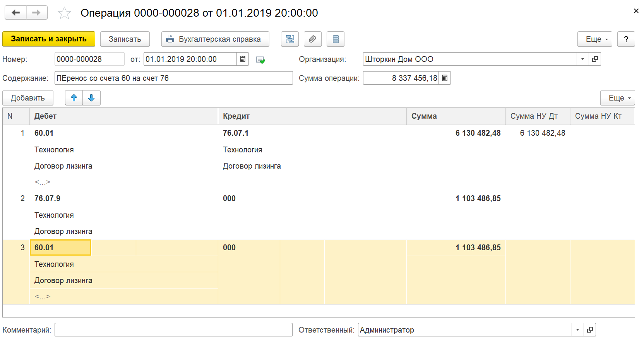The image size is (644, 338).
Task: Open the paperclip attached files icon
Action: [x=313, y=39]
